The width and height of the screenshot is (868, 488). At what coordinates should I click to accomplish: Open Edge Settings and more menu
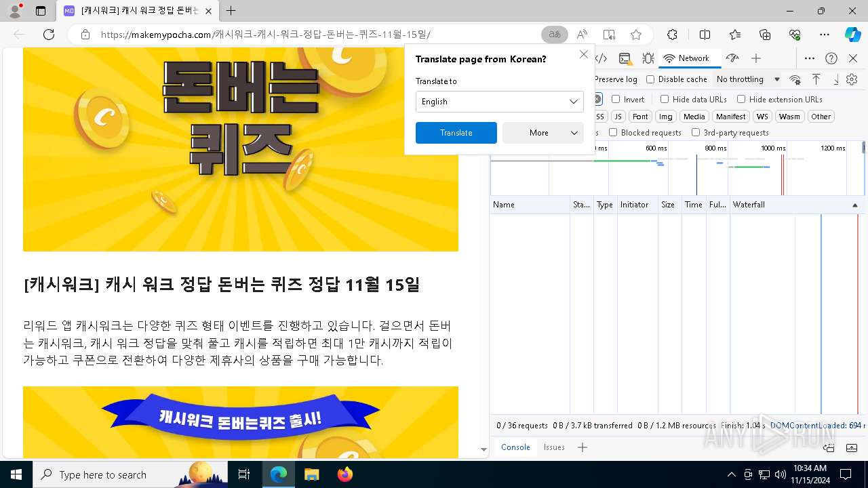tap(825, 35)
